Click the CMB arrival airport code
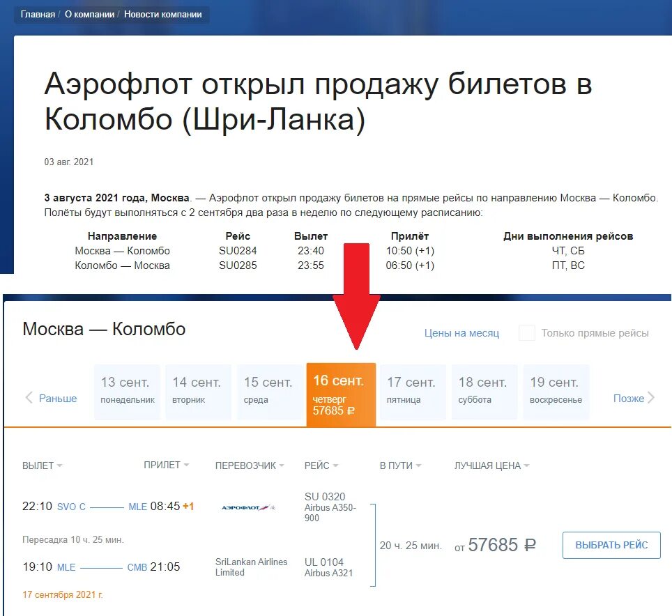 [137, 567]
